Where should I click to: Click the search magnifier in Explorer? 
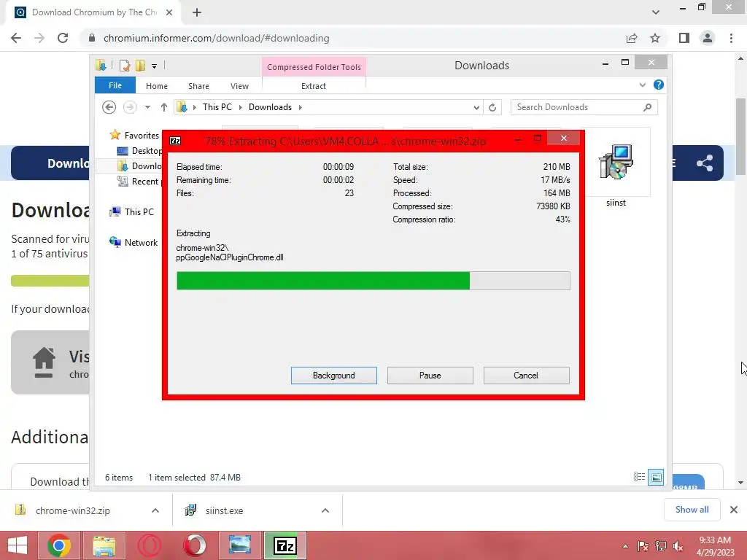(648, 107)
